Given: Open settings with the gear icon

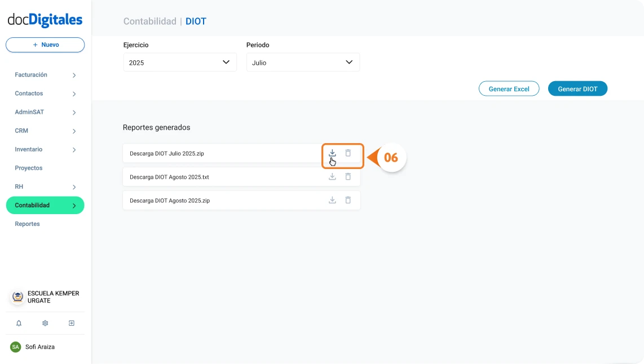Looking at the screenshot, I should tap(45, 323).
